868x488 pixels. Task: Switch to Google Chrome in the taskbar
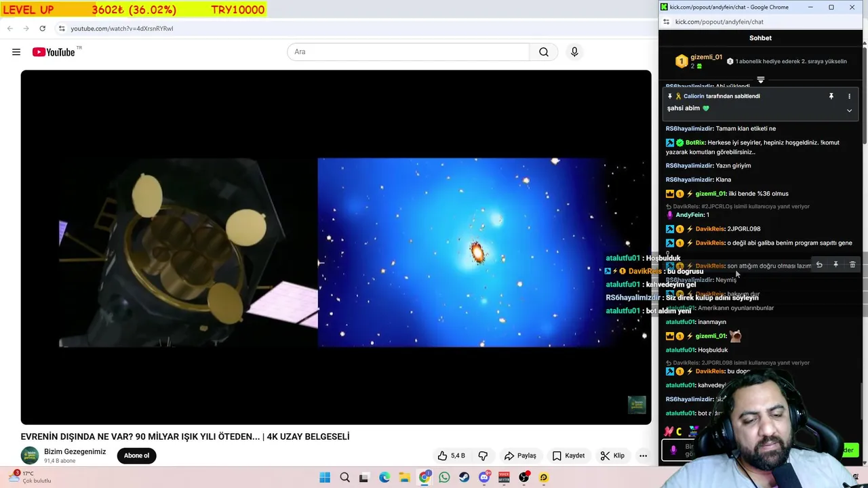(425, 478)
